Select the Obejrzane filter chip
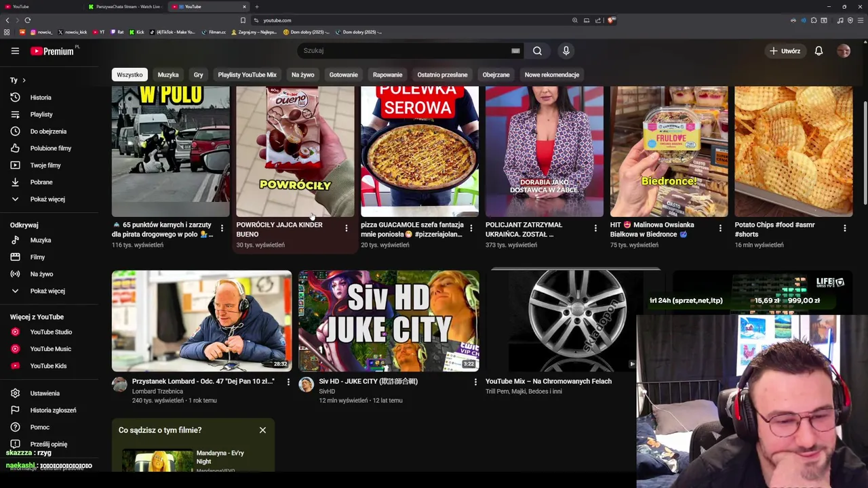This screenshot has height=488, width=868. click(x=496, y=75)
